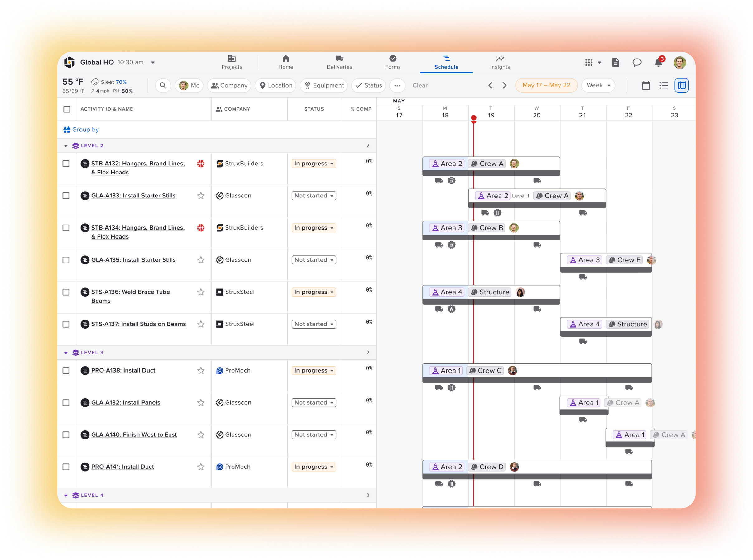
Task: Click the May 17 – May 22 date range
Action: point(546,85)
